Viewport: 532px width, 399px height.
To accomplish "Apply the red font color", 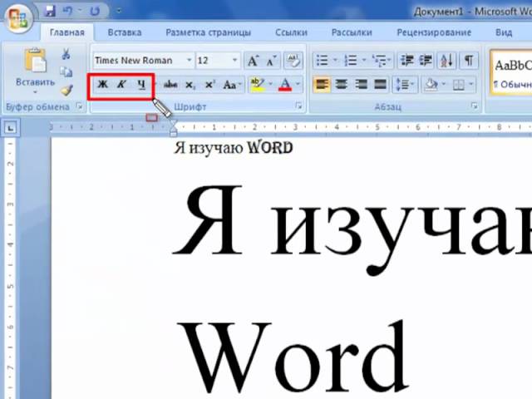I will 285,84.
